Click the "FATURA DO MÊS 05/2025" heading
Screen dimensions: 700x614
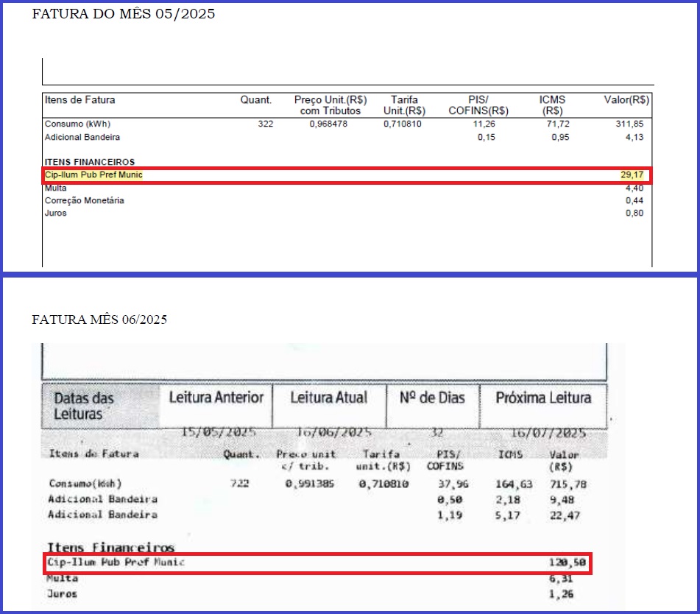pos(124,14)
